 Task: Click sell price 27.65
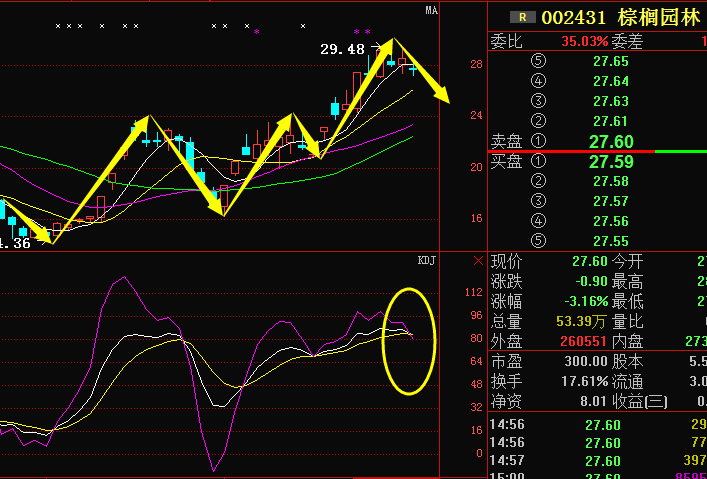611,61
